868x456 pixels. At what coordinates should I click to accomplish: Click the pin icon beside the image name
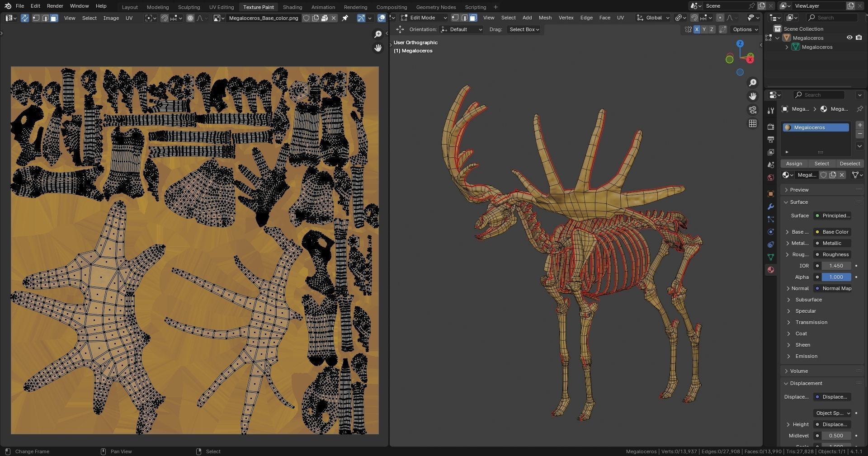pos(345,18)
